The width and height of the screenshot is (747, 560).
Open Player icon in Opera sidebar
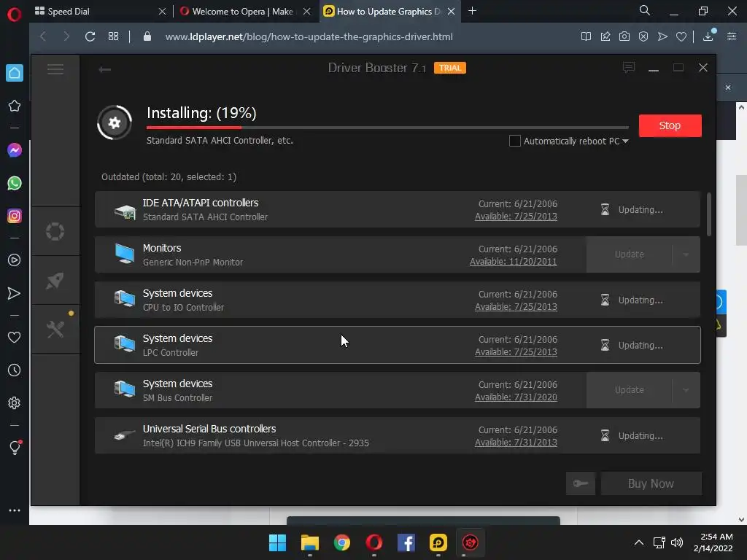tap(15, 260)
